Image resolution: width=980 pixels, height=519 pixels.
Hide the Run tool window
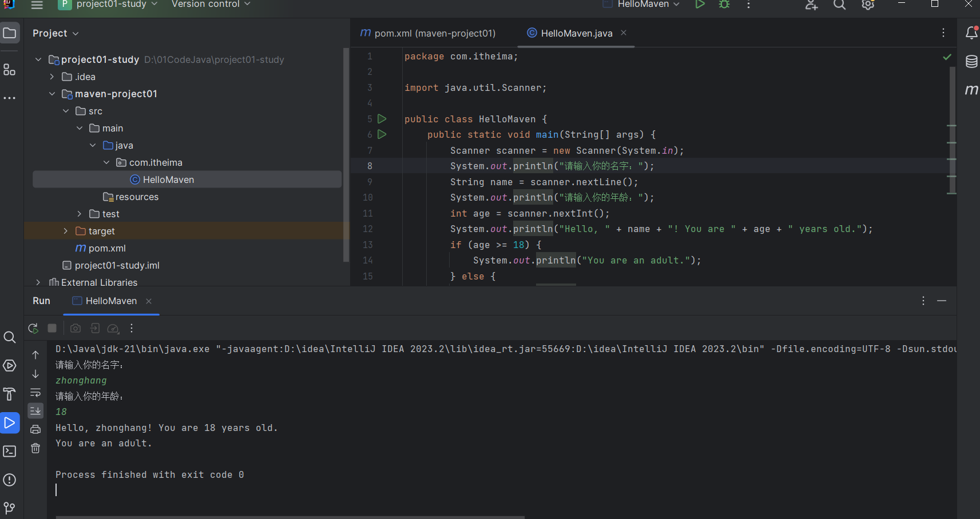(x=942, y=301)
